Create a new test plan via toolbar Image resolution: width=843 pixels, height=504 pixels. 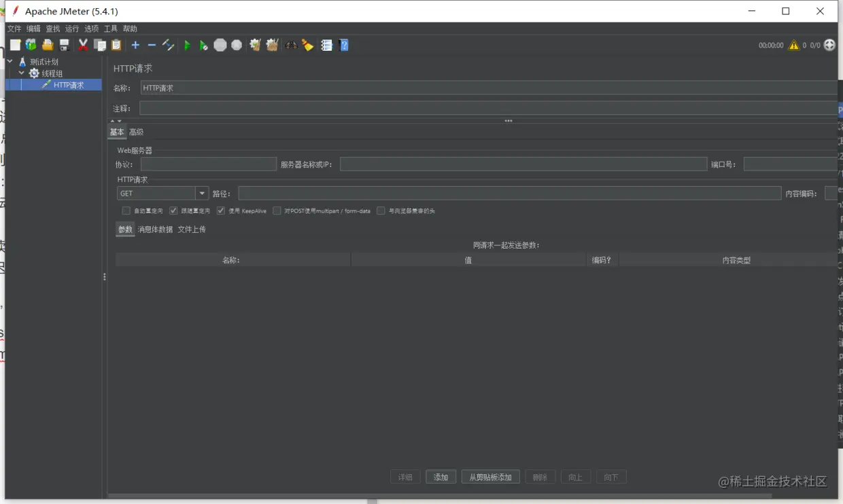[x=15, y=45]
